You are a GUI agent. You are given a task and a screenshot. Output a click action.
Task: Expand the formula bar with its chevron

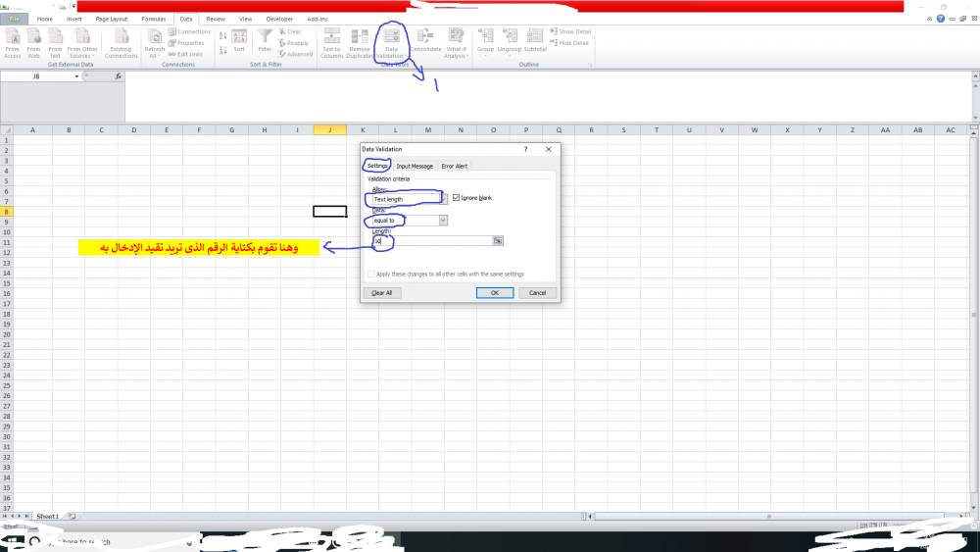pos(975,76)
